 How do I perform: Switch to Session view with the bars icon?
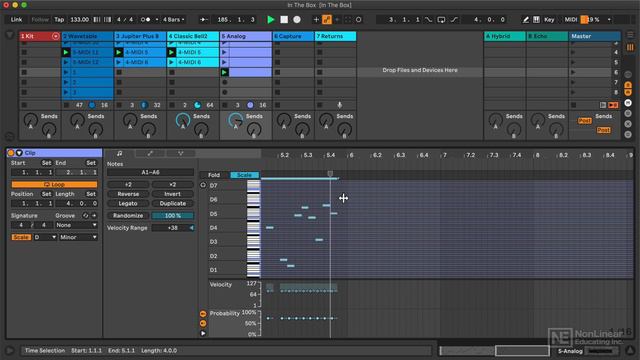[x=630, y=47]
